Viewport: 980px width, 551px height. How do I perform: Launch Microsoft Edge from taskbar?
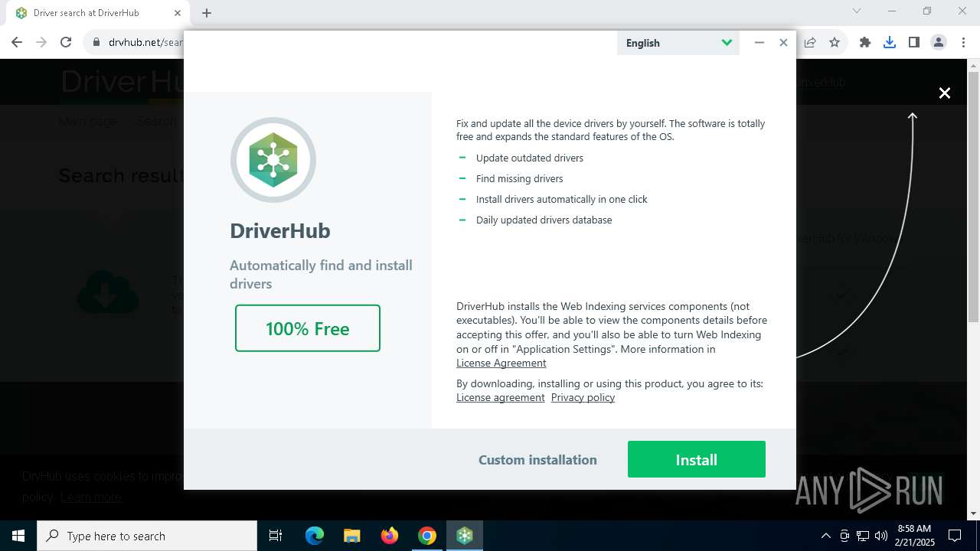point(315,536)
